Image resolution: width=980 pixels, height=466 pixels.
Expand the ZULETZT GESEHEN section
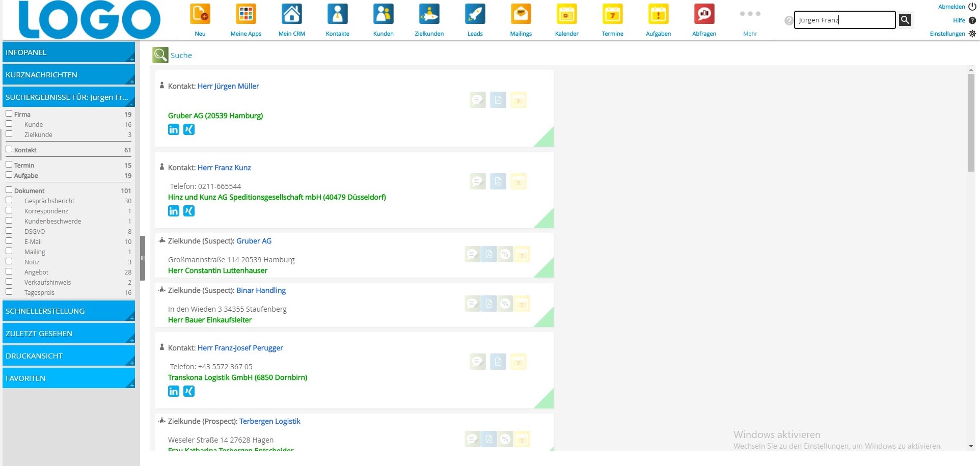69,334
